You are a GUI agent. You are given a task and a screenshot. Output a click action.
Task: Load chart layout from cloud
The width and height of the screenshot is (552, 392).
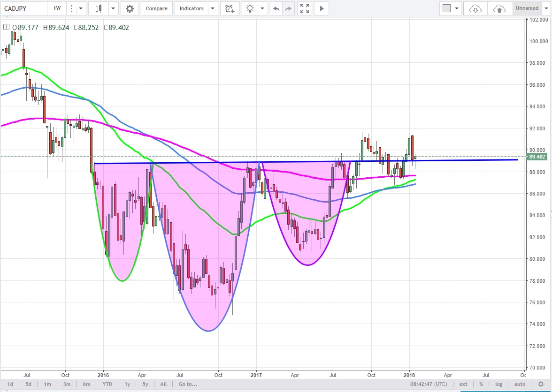(x=475, y=8)
